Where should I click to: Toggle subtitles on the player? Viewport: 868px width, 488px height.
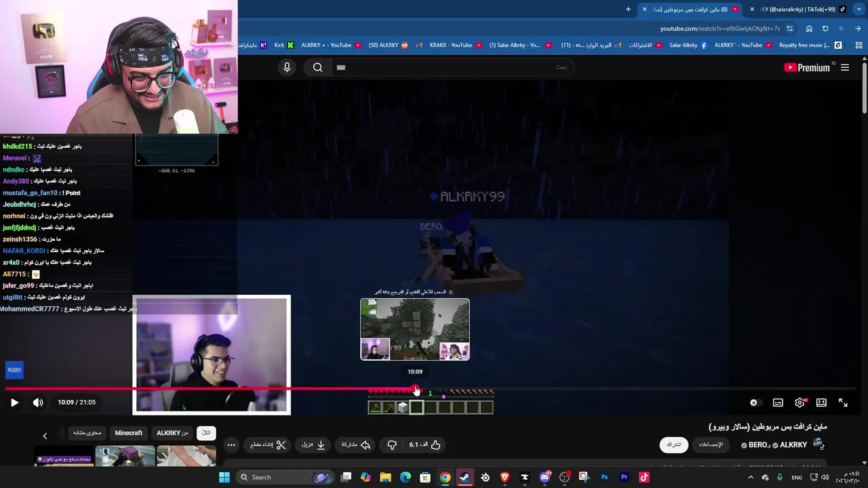click(x=778, y=403)
